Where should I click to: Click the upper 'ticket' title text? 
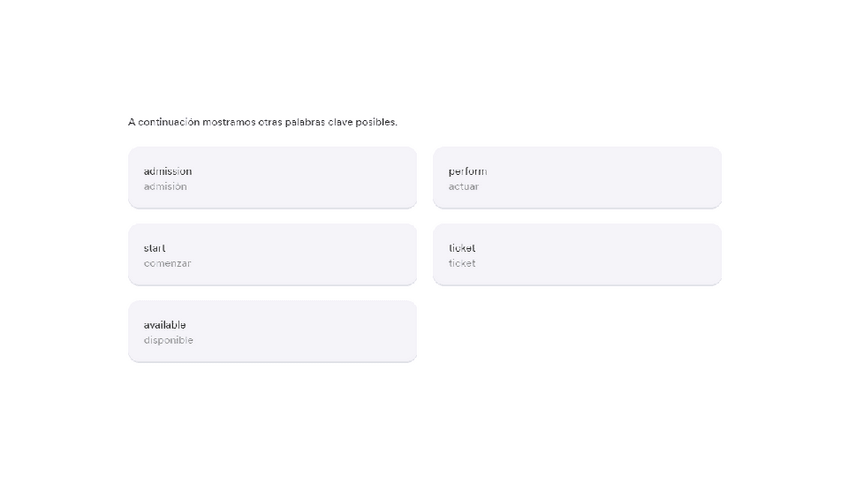coord(462,248)
